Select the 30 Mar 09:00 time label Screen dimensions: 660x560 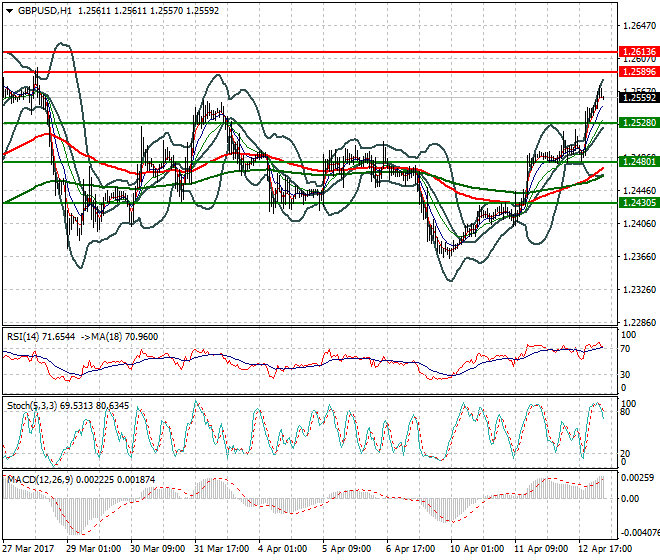(x=157, y=549)
